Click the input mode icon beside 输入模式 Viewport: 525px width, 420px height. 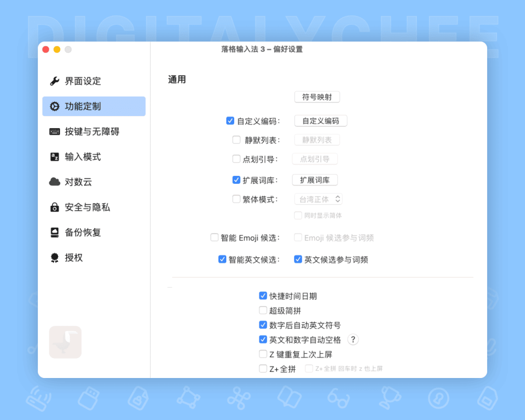tap(55, 156)
